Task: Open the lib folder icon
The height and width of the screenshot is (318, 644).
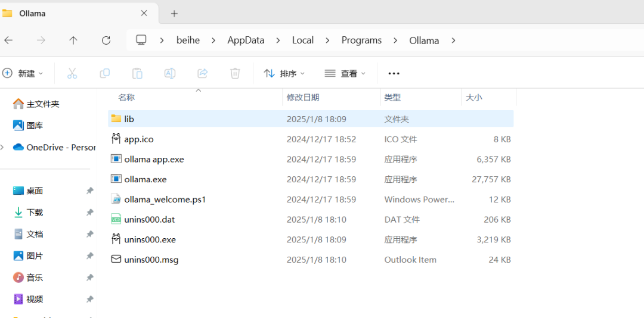Action: pyautogui.click(x=116, y=119)
